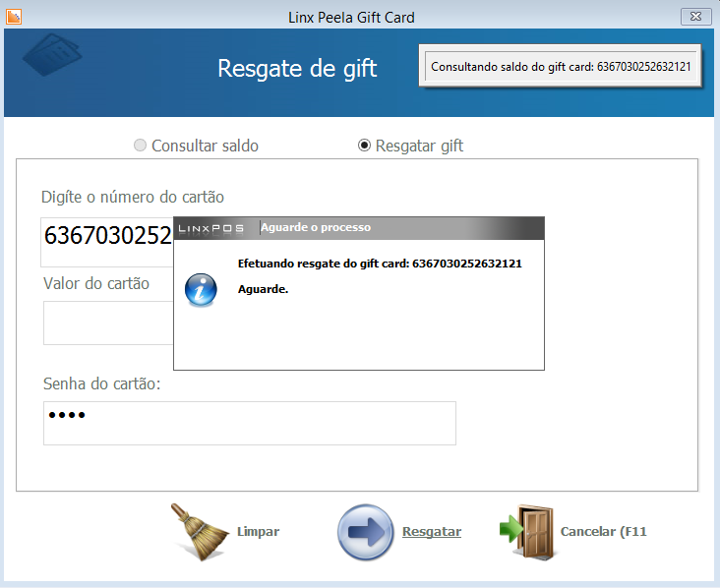Focus the Senha do cartão password field
The width and height of the screenshot is (720, 588).
point(250,423)
